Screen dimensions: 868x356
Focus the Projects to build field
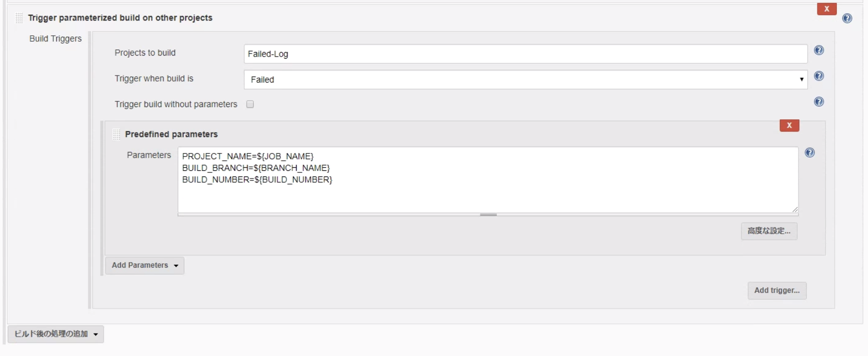(525, 54)
